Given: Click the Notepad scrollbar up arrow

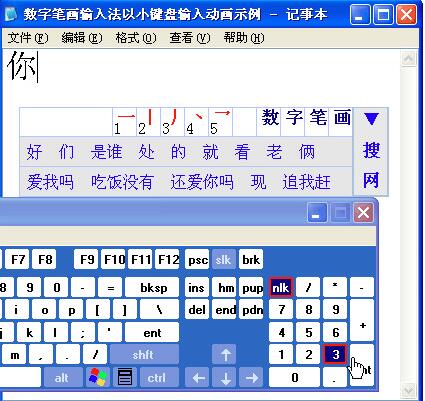Looking at the screenshot, I should coord(409,59).
